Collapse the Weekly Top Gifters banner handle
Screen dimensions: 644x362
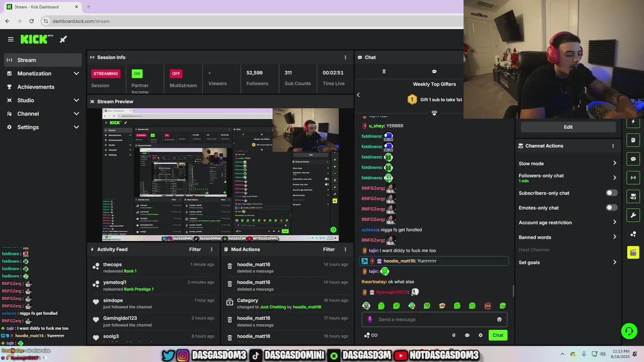click(434, 113)
